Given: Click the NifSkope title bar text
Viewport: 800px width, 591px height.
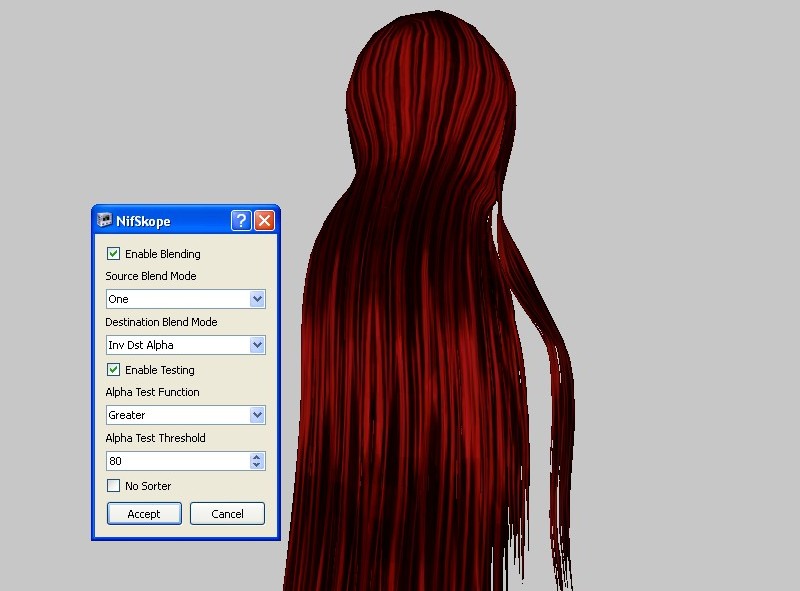Looking at the screenshot, I should click(x=143, y=221).
